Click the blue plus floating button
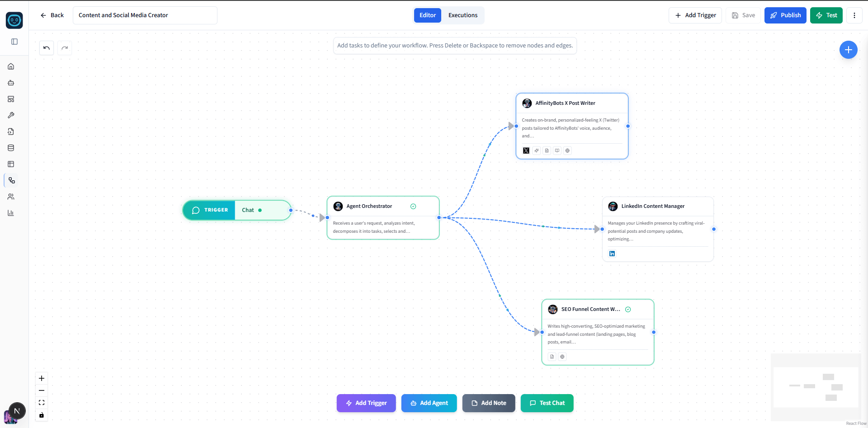The height and width of the screenshot is (428, 868). pyautogui.click(x=849, y=50)
